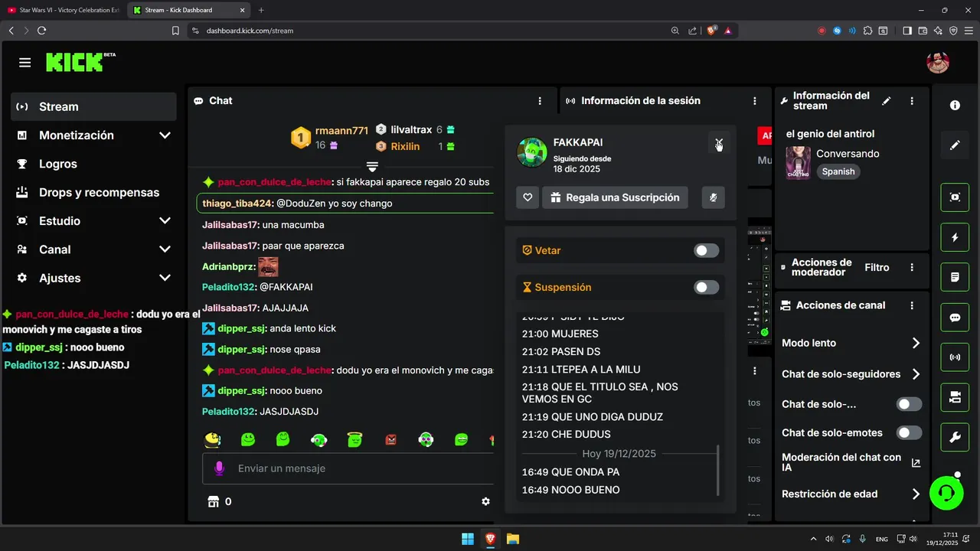Screen dimensions: 980x551
Task: Click the heart follow icon for FAKKAPAI
Action: [528, 197]
